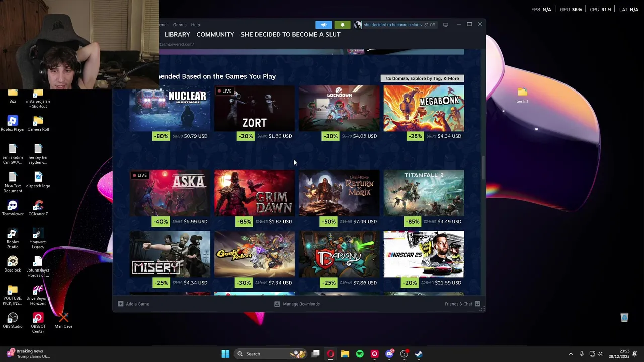Open the taskbar clock and date
The image size is (644, 362).
click(620, 354)
